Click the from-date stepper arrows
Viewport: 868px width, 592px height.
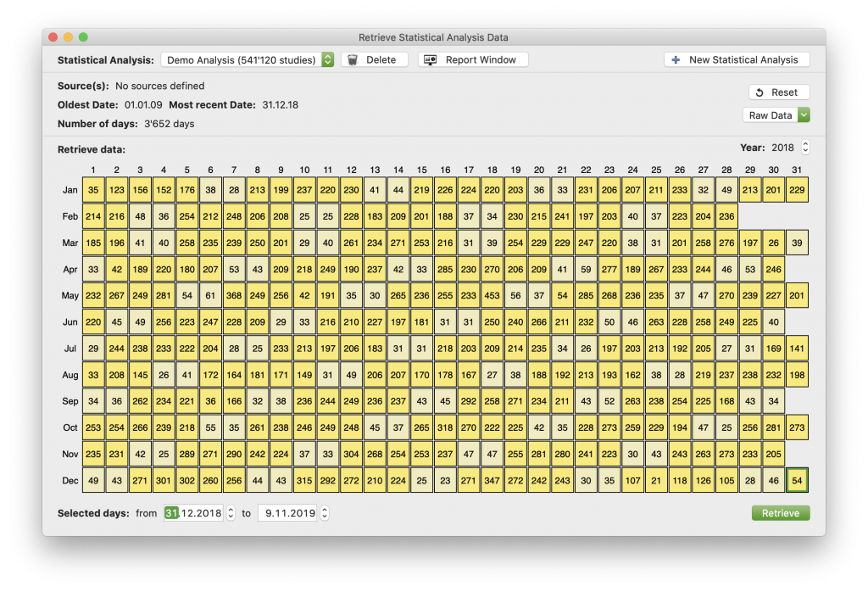click(231, 513)
